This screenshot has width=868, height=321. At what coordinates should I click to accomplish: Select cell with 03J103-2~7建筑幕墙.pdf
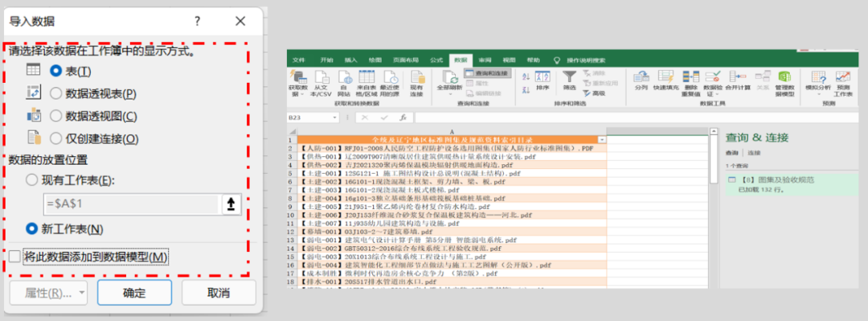[x=452, y=231]
